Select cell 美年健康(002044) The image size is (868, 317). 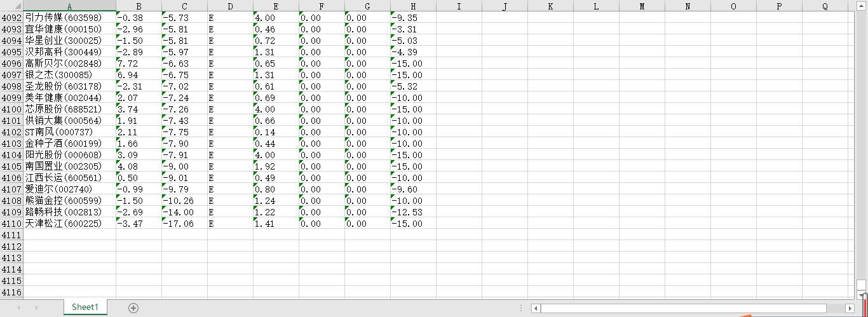[70, 98]
